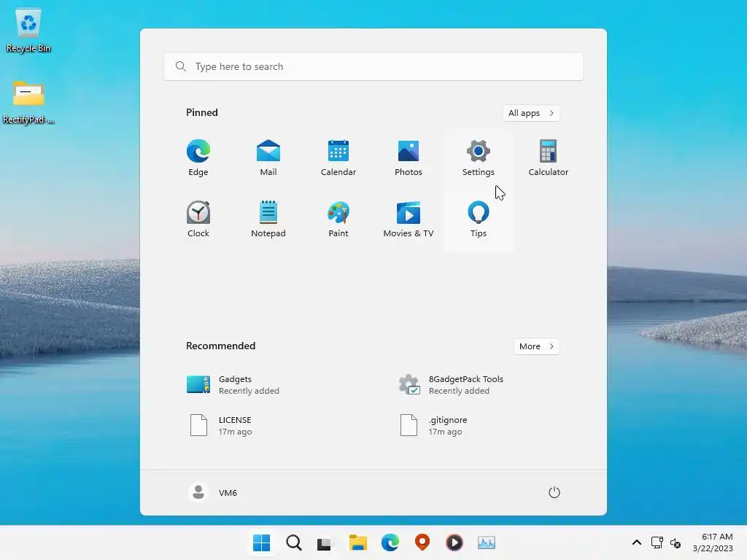The height and width of the screenshot is (560, 747).
Task: Open the Edge pinned app
Action: (198, 158)
